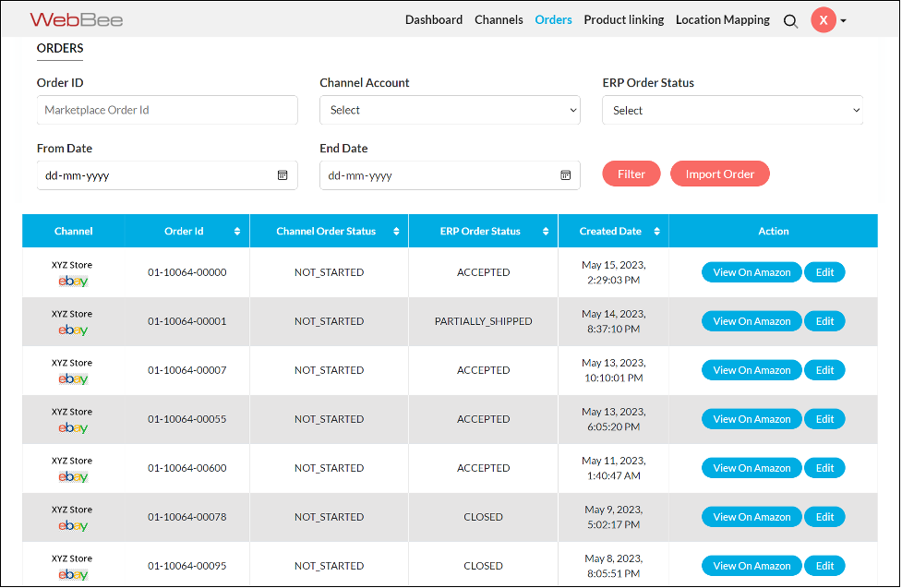Select order id 01-10064-00600 cell
Image resolution: width=902 pixels, height=588 pixels.
pos(187,468)
